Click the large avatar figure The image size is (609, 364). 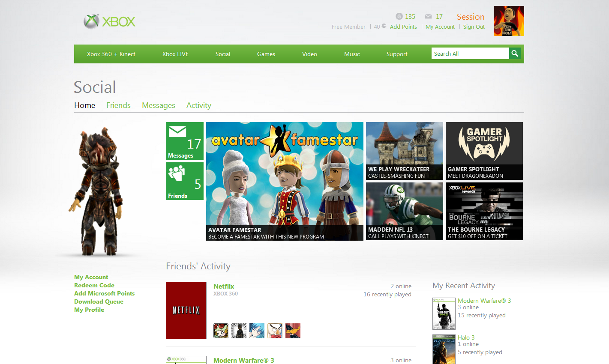[x=96, y=191]
